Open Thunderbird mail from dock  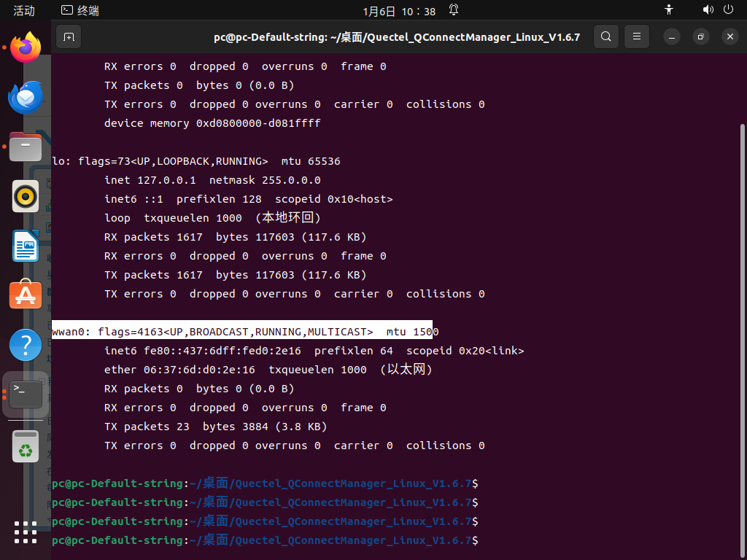(26, 97)
